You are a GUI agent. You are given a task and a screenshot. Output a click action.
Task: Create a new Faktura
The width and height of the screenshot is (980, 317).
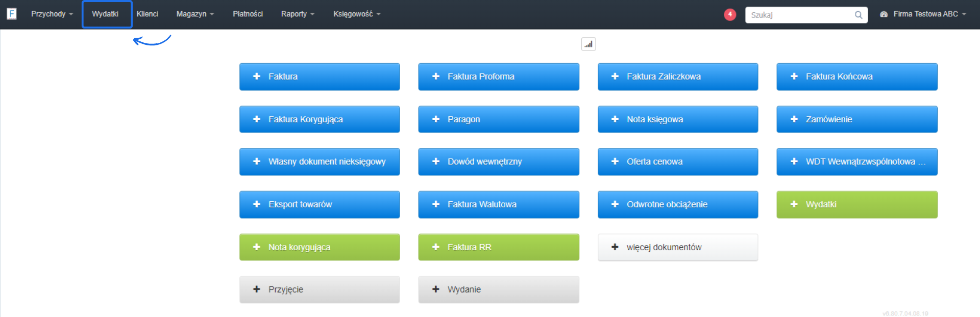click(320, 76)
